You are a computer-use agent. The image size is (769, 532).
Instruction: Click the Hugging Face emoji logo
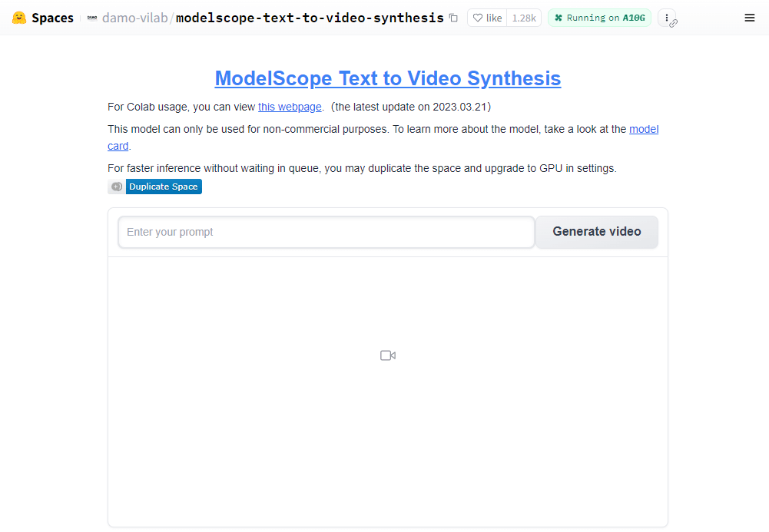(x=19, y=18)
